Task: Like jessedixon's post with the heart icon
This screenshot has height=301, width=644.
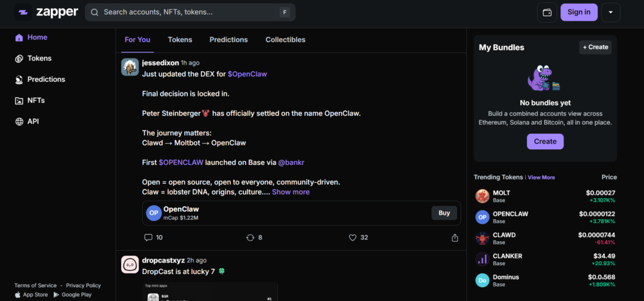Action: (x=352, y=237)
